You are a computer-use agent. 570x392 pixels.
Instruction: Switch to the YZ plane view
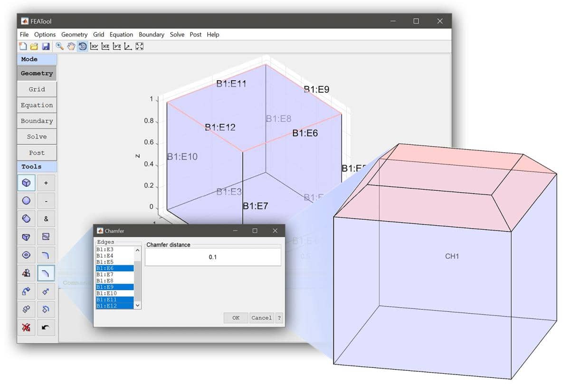tap(117, 47)
